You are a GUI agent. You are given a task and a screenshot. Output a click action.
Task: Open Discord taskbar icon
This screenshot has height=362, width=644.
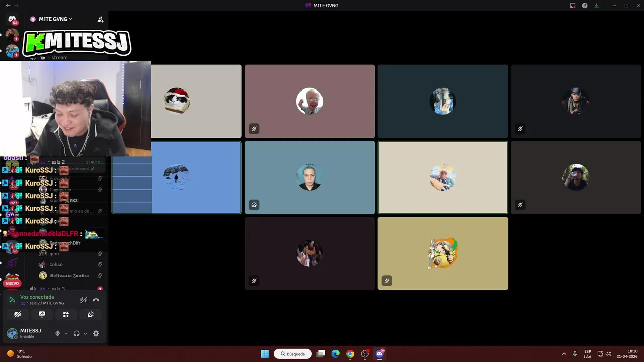pos(380,354)
